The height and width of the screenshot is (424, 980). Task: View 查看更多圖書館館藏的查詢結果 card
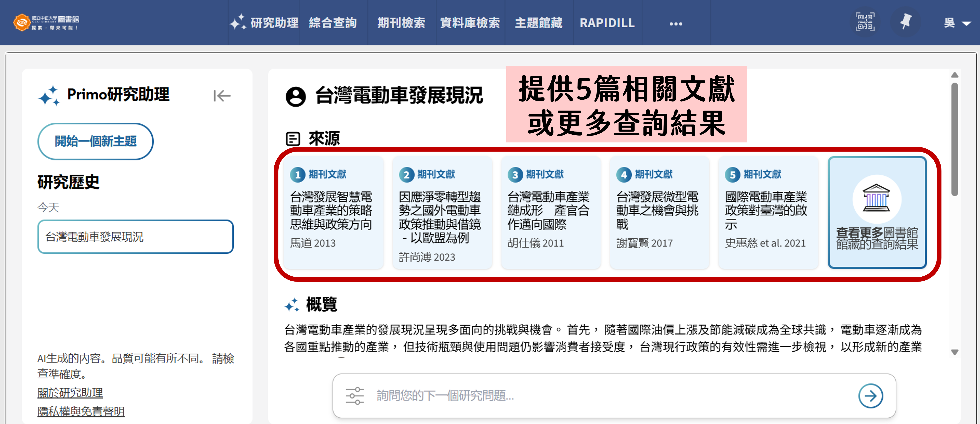[x=877, y=212]
